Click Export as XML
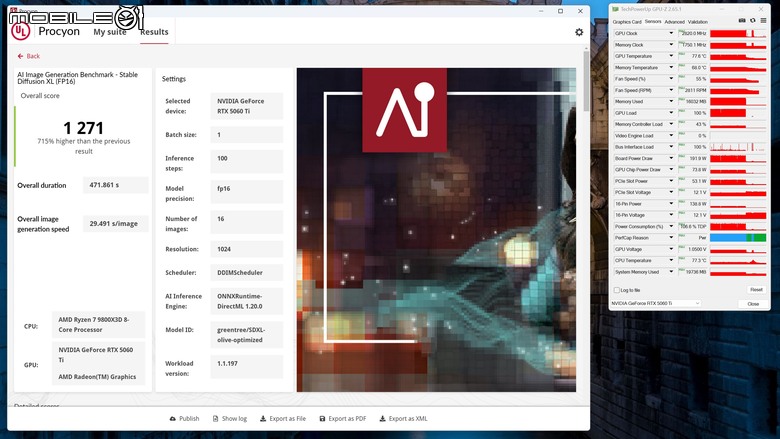The width and height of the screenshot is (780, 439). point(403,419)
